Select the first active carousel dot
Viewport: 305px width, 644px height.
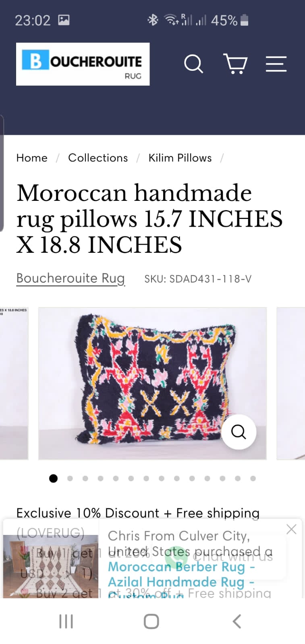53,479
